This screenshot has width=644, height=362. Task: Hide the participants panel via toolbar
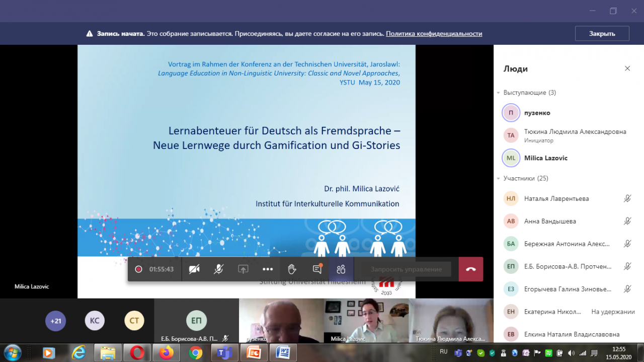click(342, 269)
